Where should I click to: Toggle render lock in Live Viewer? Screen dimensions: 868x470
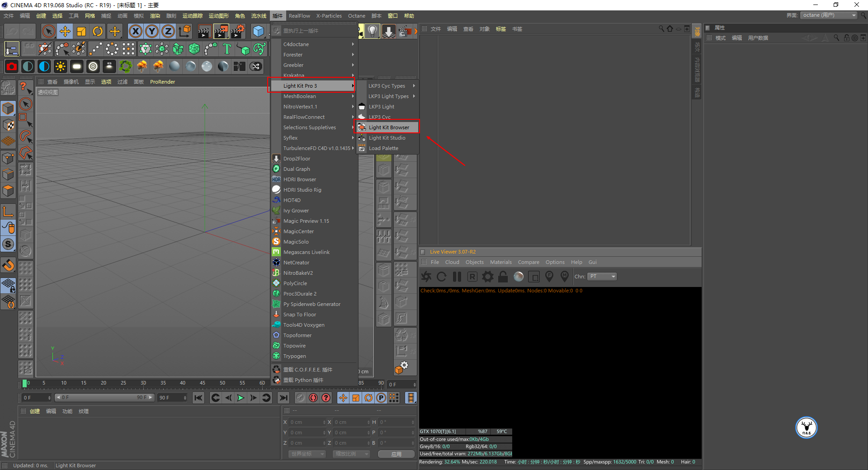tap(503, 277)
